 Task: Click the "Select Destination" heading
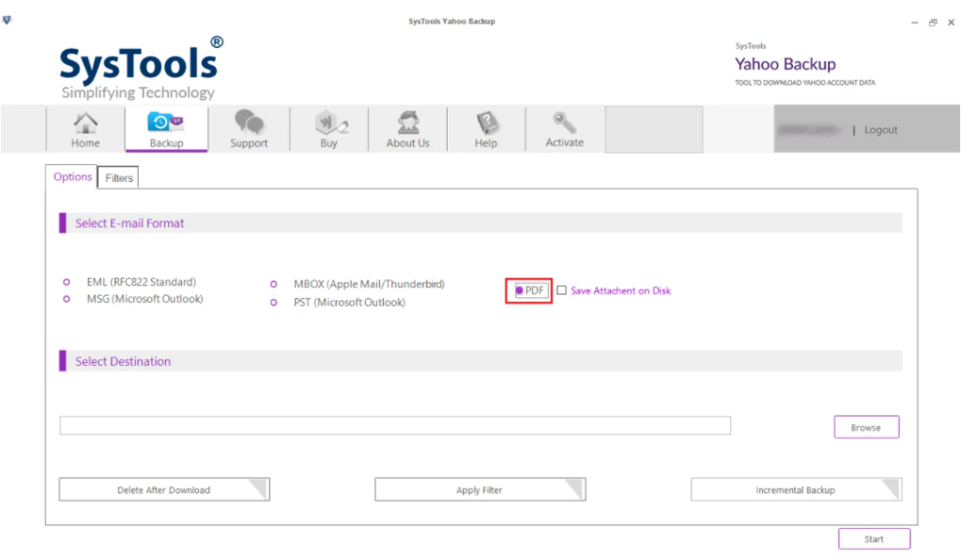point(123,361)
